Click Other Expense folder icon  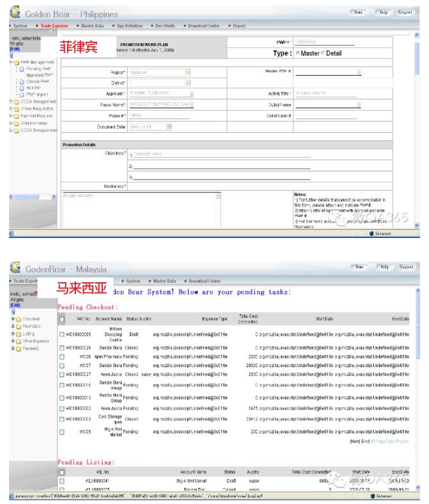18,341
